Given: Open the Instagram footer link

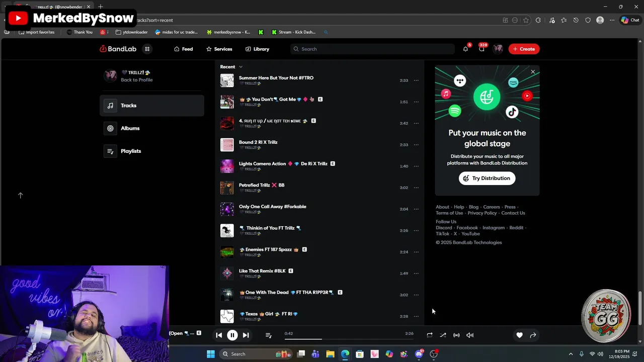Looking at the screenshot, I should point(494,228).
